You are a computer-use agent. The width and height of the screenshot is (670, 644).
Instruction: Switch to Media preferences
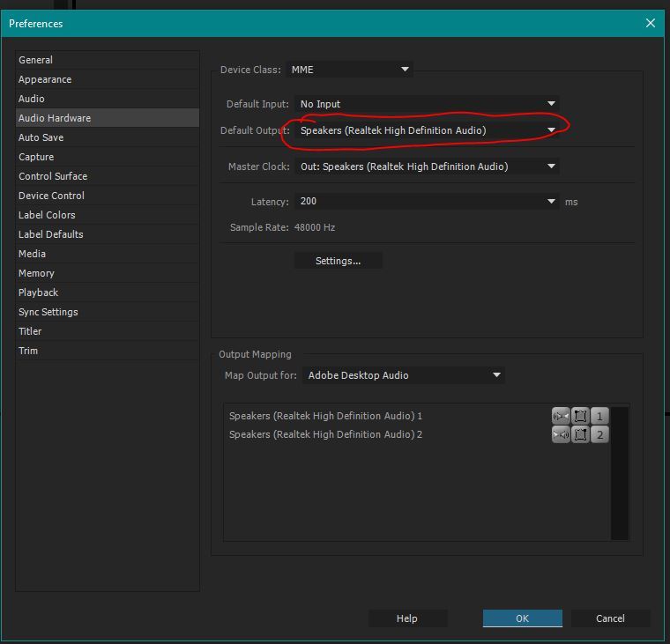coord(108,254)
